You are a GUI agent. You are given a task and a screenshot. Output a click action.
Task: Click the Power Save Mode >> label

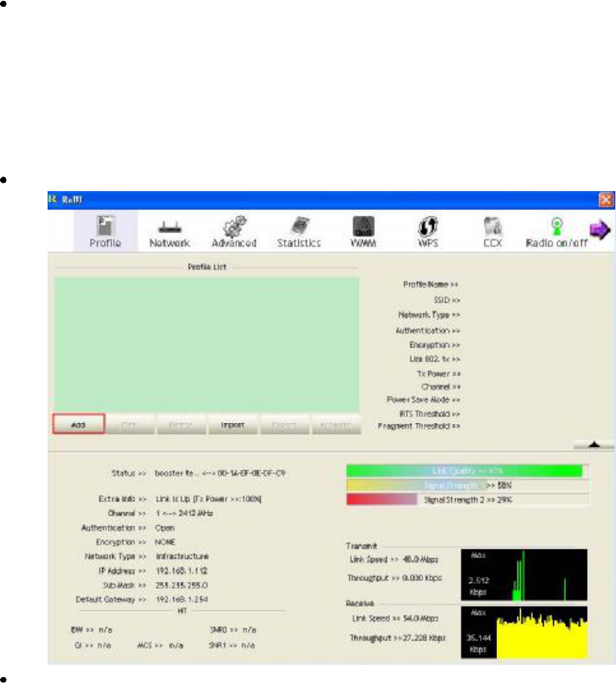pyautogui.click(x=423, y=399)
